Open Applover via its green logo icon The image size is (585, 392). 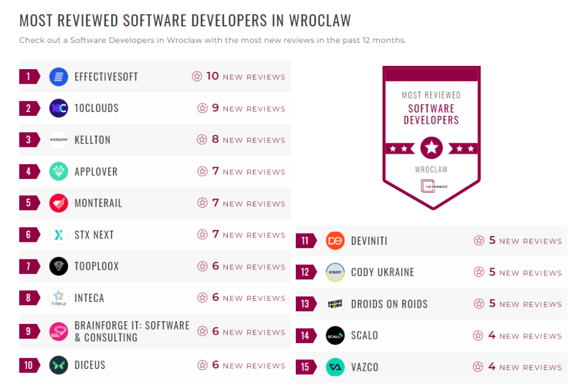(x=57, y=172)
